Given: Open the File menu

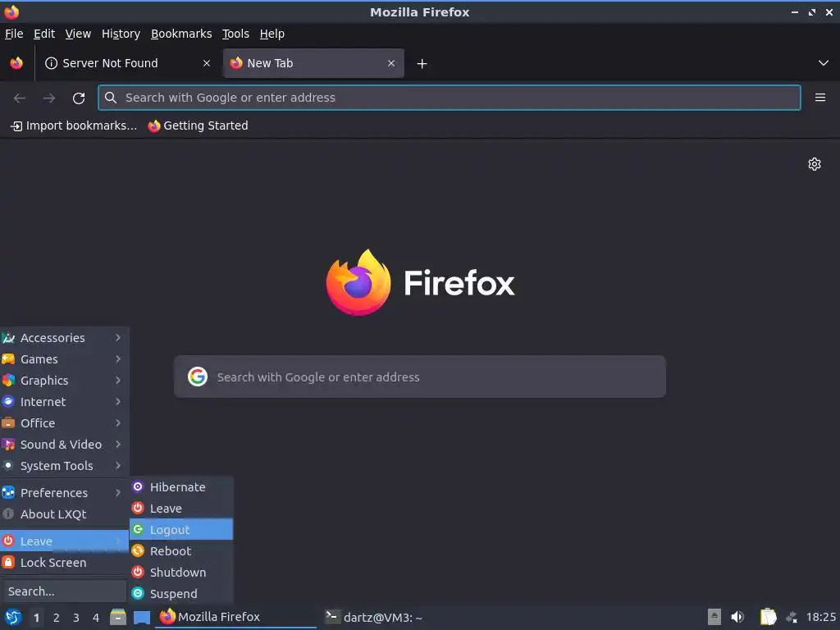Looking at the screenshot, I should [14, 34].
